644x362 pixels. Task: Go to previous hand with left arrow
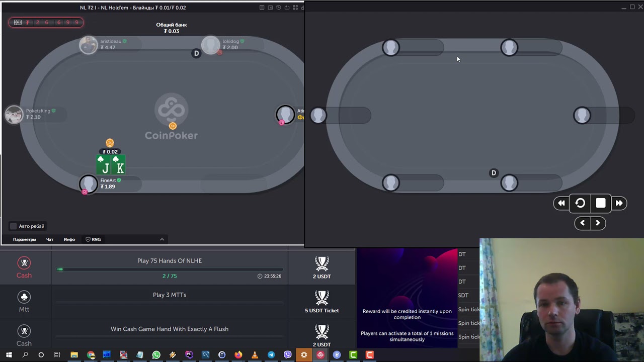583,223
